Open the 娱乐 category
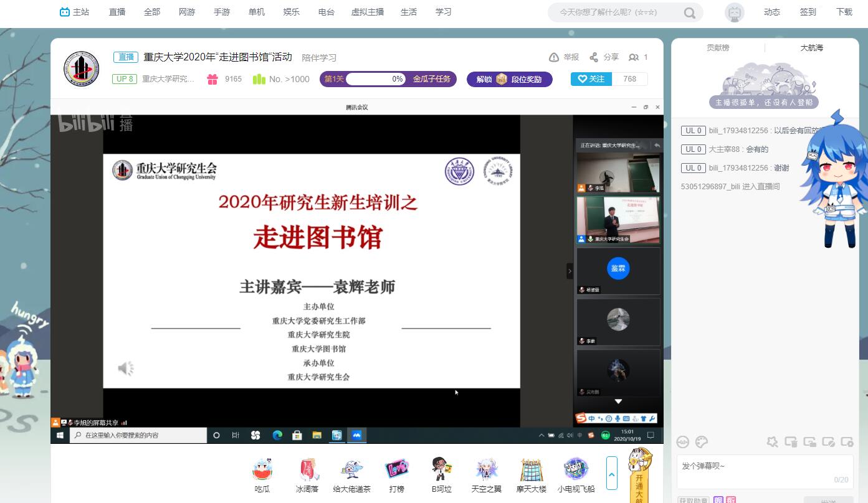868x503 pixels. click(x=292, y=12)
